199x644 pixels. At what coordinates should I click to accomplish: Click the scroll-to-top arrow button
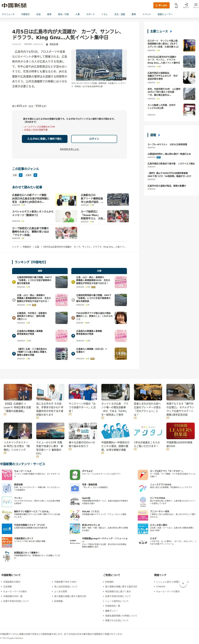[x=183, y=583]
